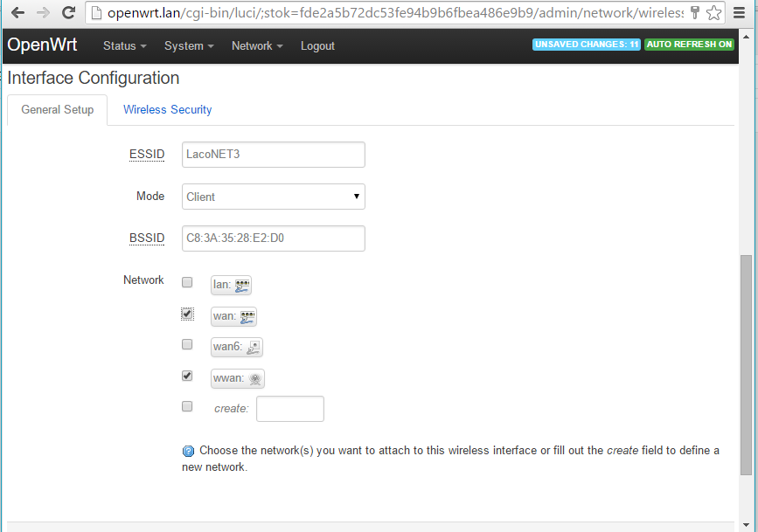Image resolution: width=758 pixels, height=532 pixels.
Task: Click the AUTO REFRESH ON button
Action: point(690,44)
